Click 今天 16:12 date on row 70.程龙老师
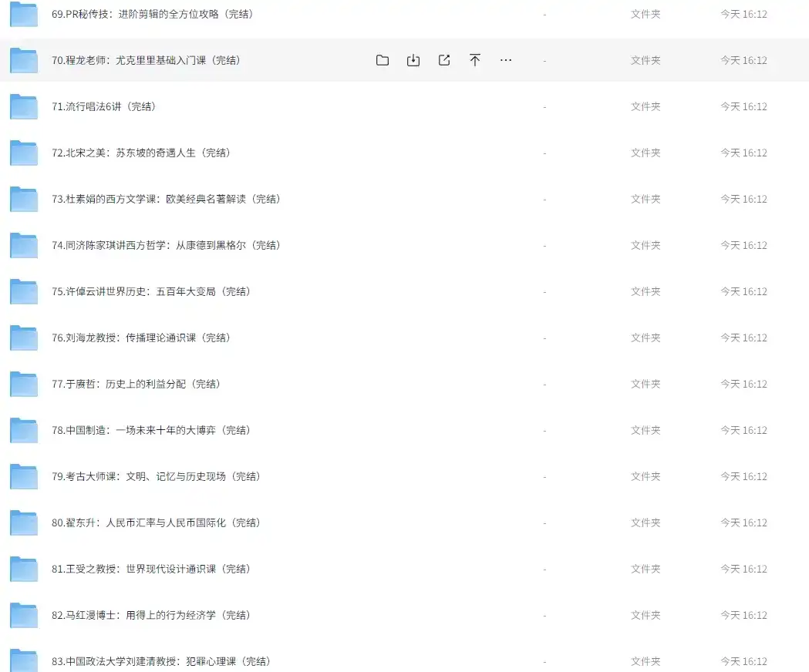 click(x=743, y=60)
